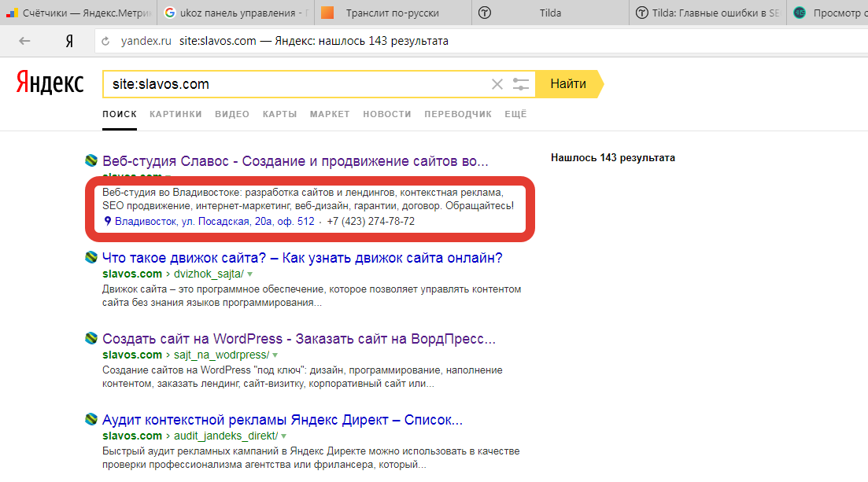Screen dimensions: 868x482
Task: Switch to the Tilda tab
Action: pyautogui.click(x=550, y=13)
